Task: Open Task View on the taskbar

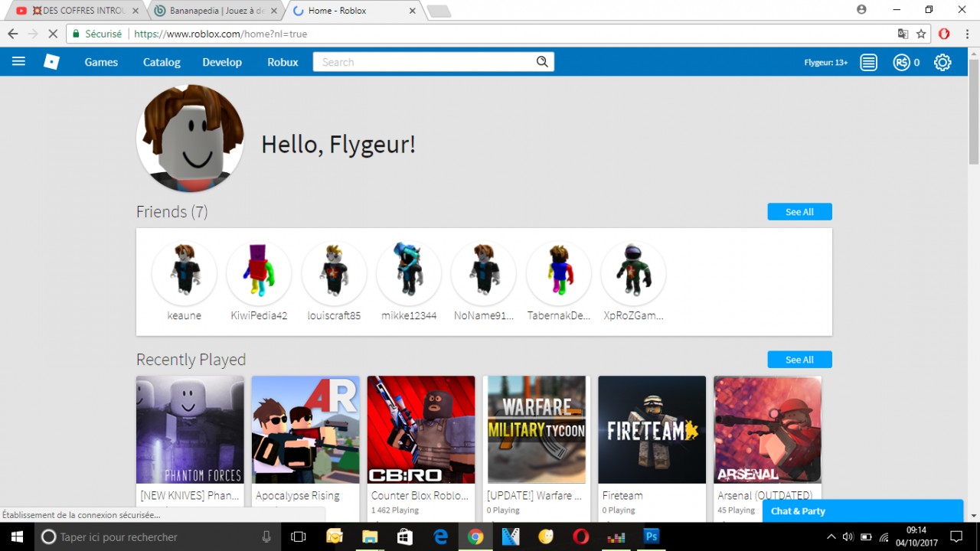Action: 299,536
